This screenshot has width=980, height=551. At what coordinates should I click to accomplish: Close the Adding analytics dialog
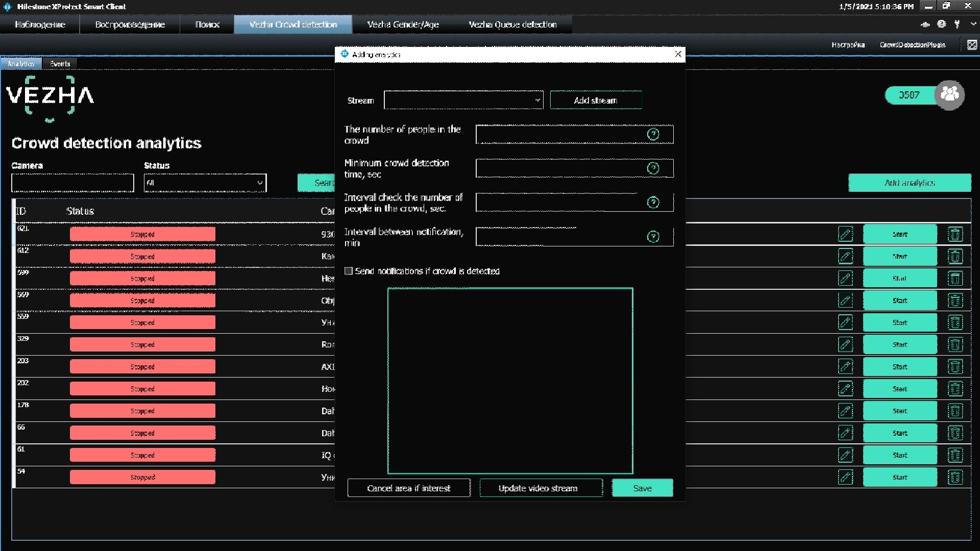point(678,54)
